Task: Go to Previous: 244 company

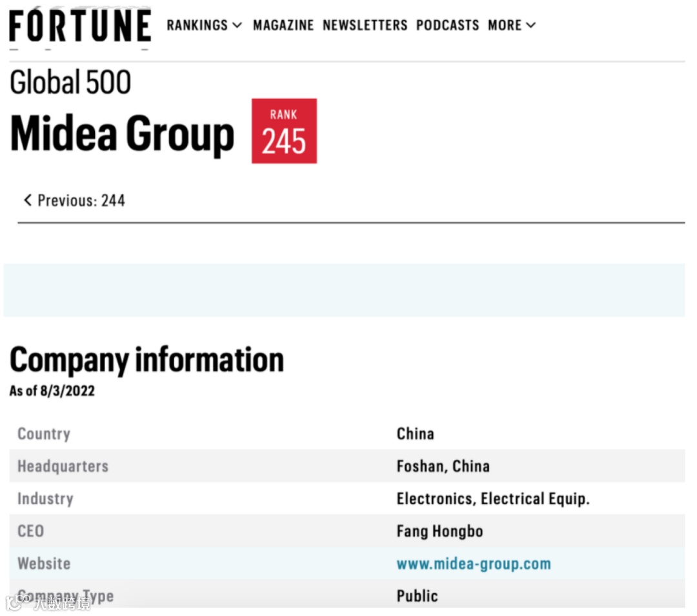Action: tap(75, 201)
